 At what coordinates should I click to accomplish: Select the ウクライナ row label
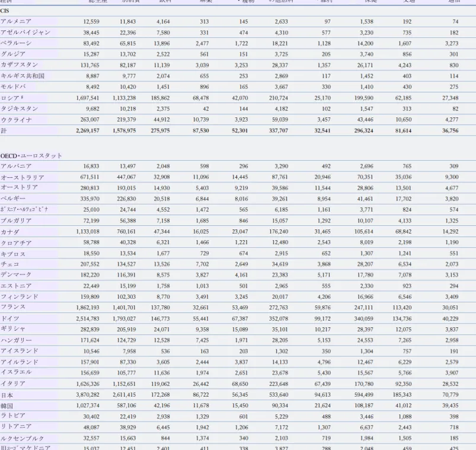[x=16, y=120]
